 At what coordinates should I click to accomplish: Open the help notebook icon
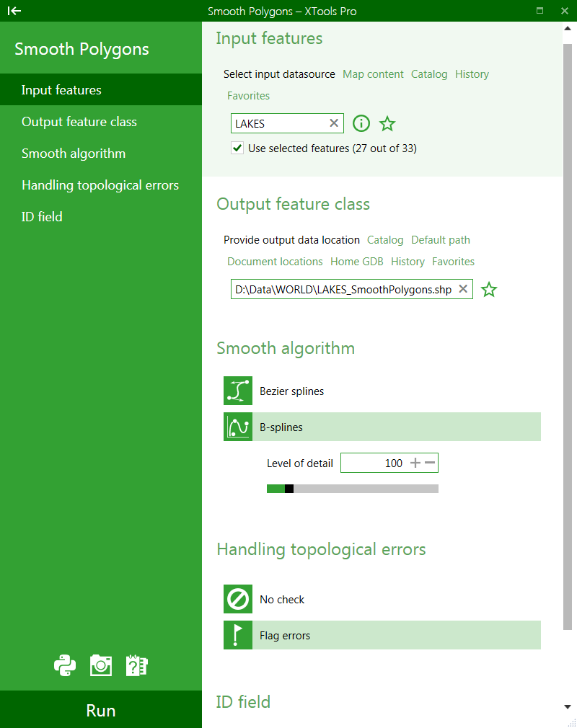pos(136,665)
